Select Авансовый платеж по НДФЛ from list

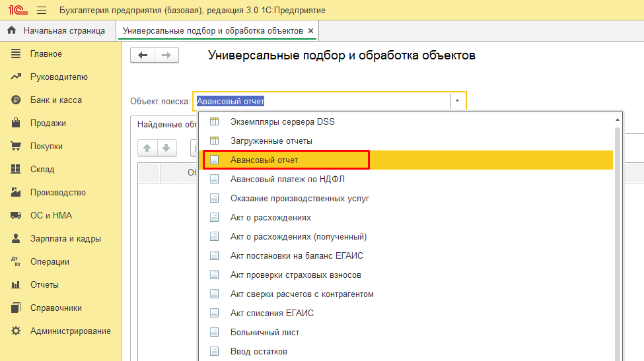click(x=287, y=179)
